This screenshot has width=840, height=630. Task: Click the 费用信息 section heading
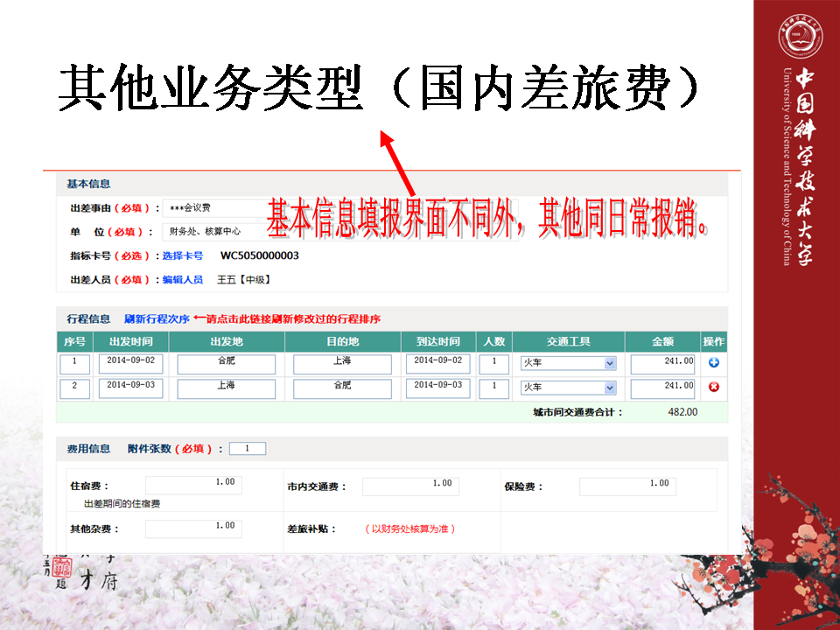click(88, 449)
